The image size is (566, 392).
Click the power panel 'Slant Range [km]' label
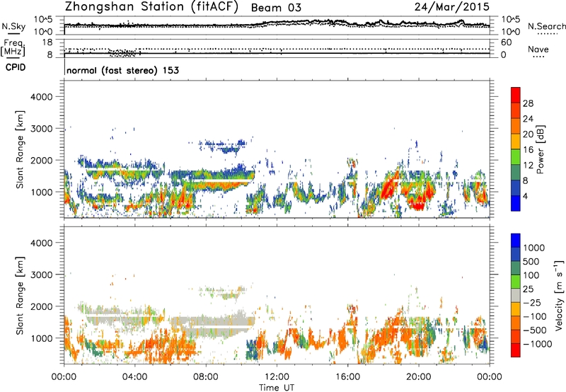[20, 149]
